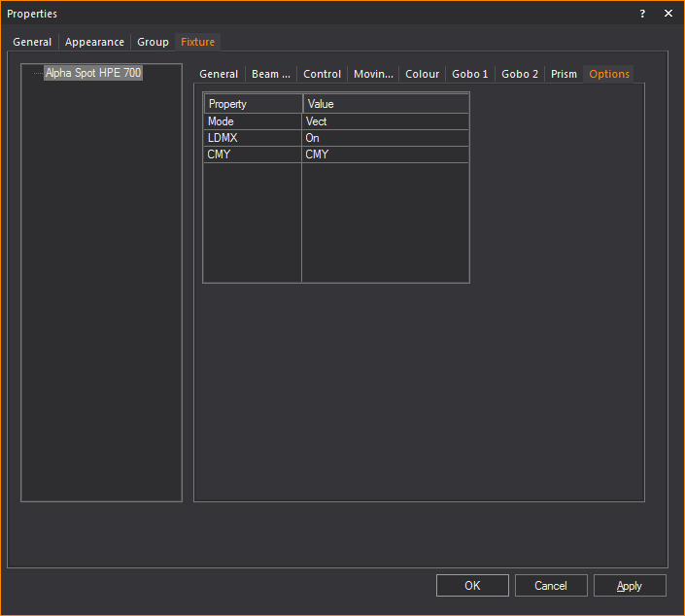The width and height of the screenshot is (685, 616).
Task: Open the Control tab
Action: point(322,74)
